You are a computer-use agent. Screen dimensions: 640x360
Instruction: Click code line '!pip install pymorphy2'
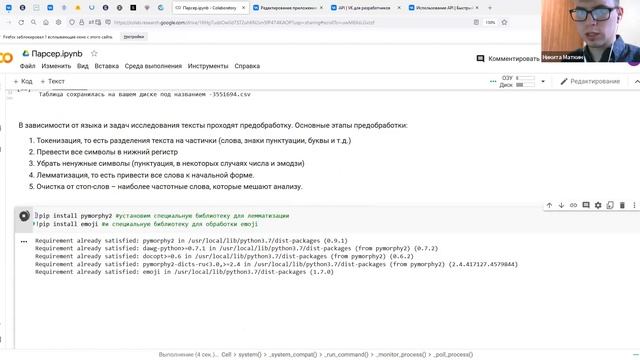point(162,216)
